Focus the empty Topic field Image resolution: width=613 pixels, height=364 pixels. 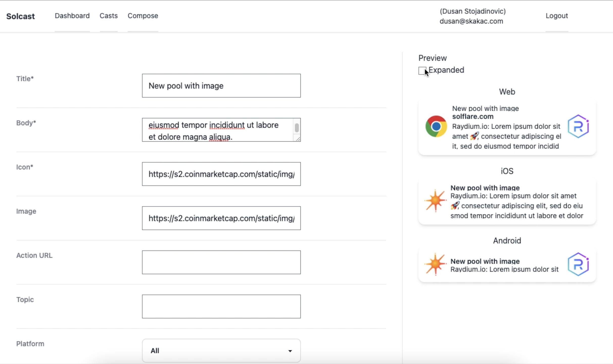click(x=221, y=306)
